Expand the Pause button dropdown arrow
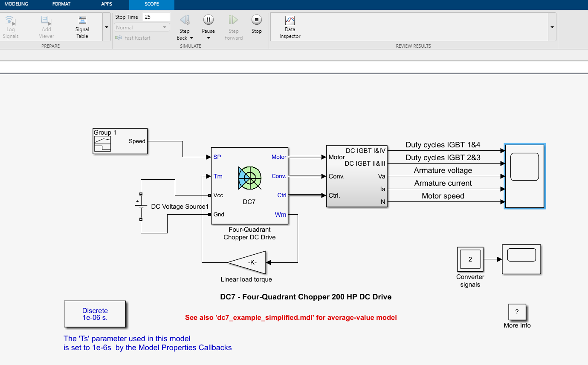The height and width of the screenshot is (365, 588). tap(208, 37)
